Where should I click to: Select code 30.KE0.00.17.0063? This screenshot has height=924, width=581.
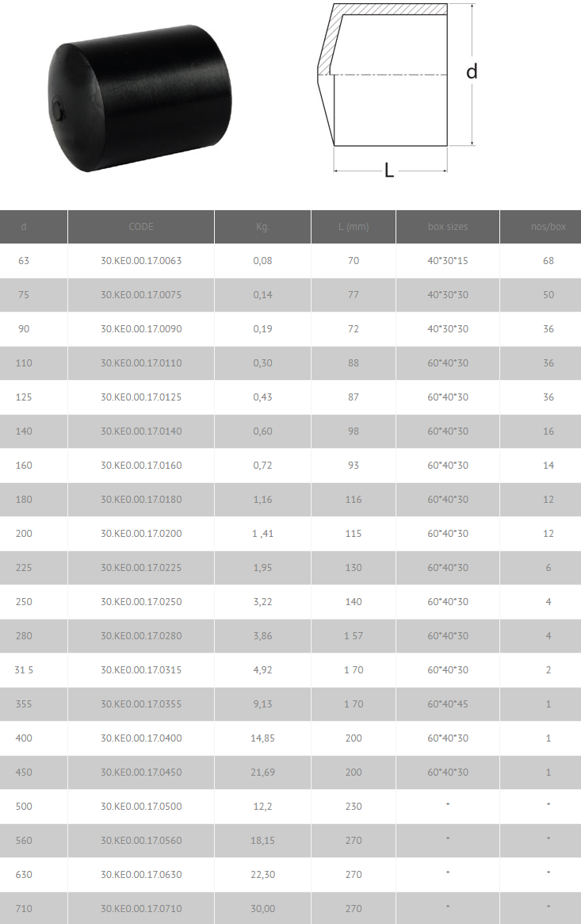click(141, 260)
